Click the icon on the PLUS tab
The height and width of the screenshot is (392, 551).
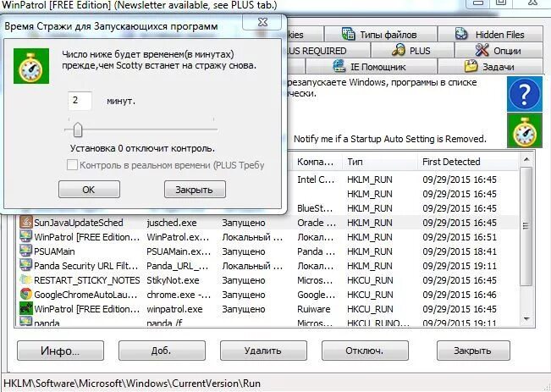point(398,50)
